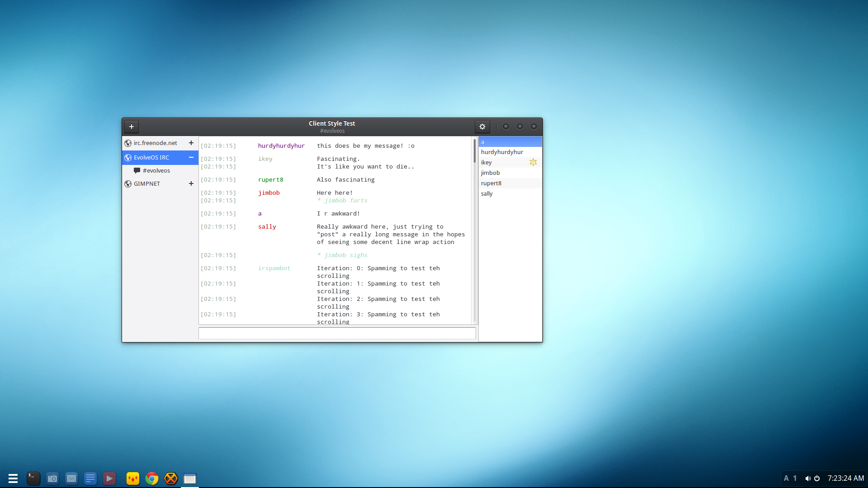Screen dimensions: 868x488
Task: Open the volume control in the tray
Action: tap(808, 478)
